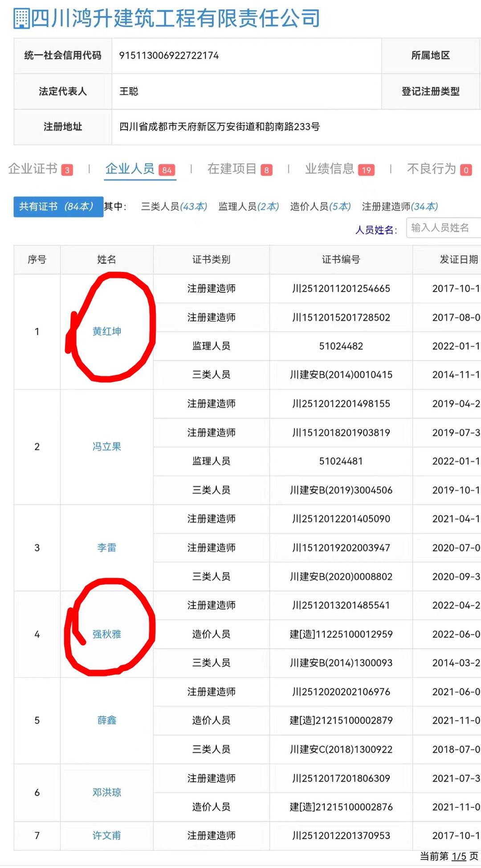
Task: Click the 登记注册类型 label cell
Action: pyautogui.click(x=431, y=91)
